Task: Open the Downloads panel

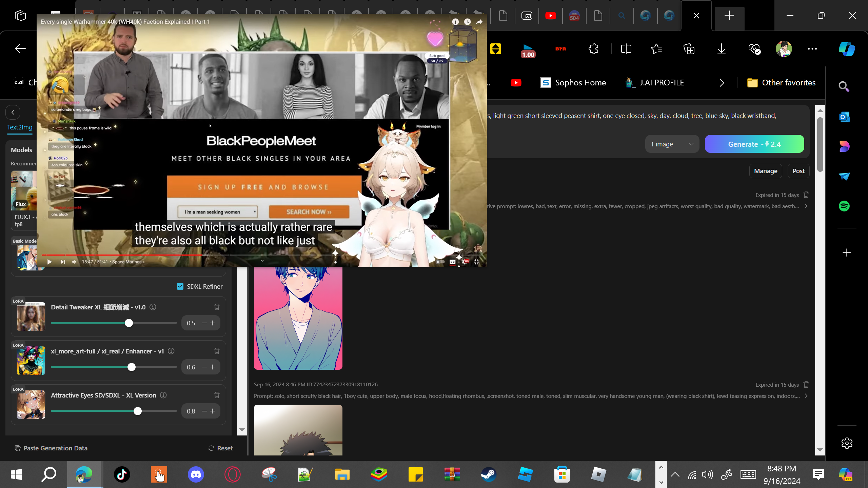Action: [x=722, y=49]
